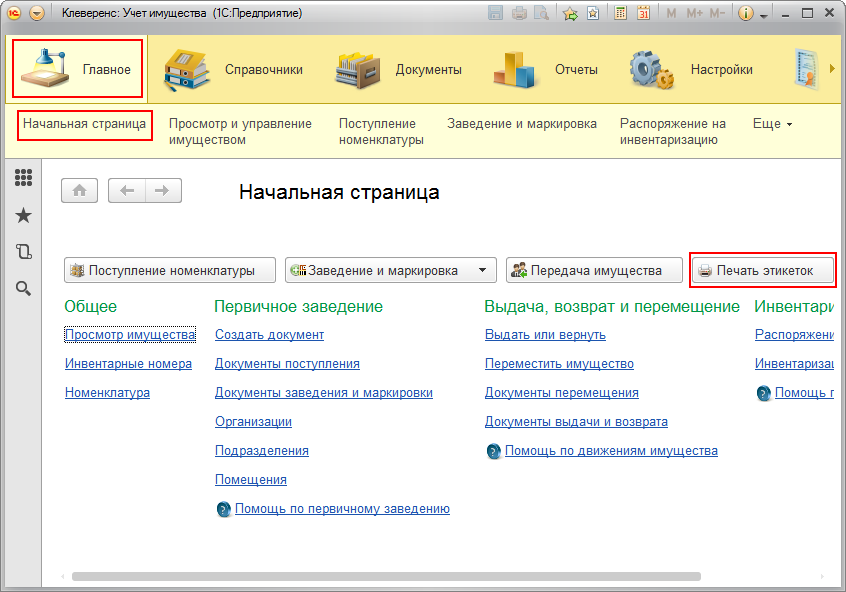The width and height of the screenshot is (846, 592).
Task: Click Печать этикеток button
Action: coord(762,270)
